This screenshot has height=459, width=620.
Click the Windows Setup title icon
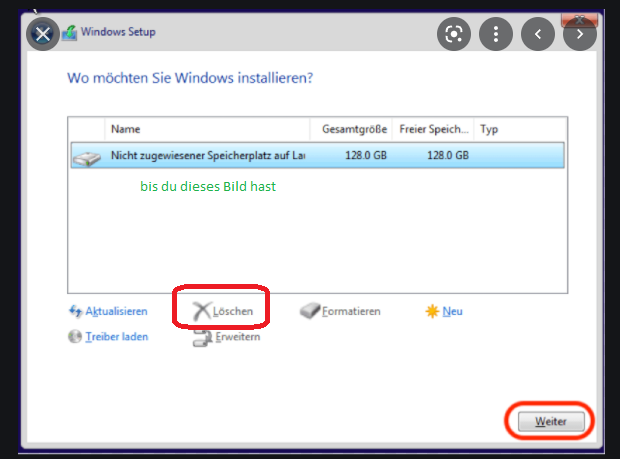click(x=70, y=32)
